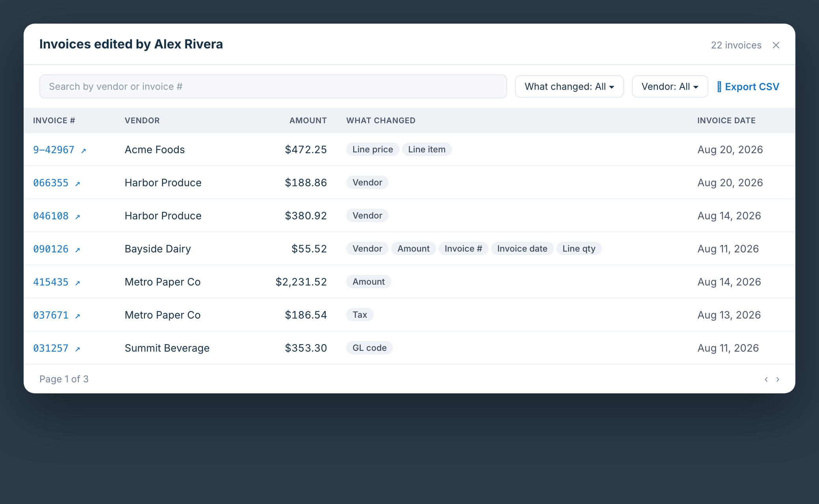
Task: Open invoice number 9-42967
Action: [x=54, y=150]
